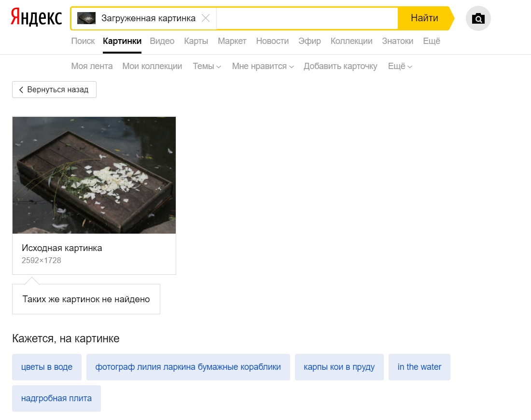
Task: Select фотограф лилия ларкина бумажные кораблики tag
Action: (188, 367)
